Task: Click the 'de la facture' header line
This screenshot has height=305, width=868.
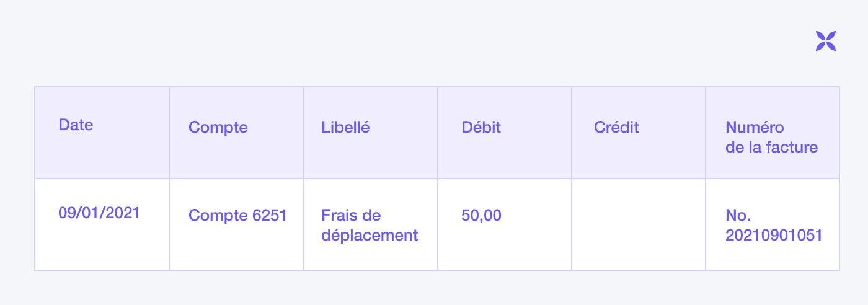Action: pyautogui.click(x=771, y=147)
